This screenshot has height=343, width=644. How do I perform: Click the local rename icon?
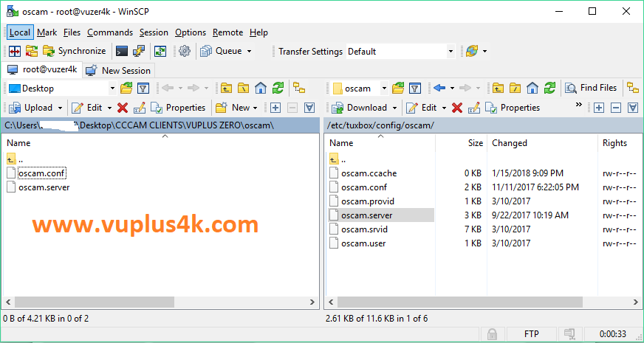coord(140,108)
